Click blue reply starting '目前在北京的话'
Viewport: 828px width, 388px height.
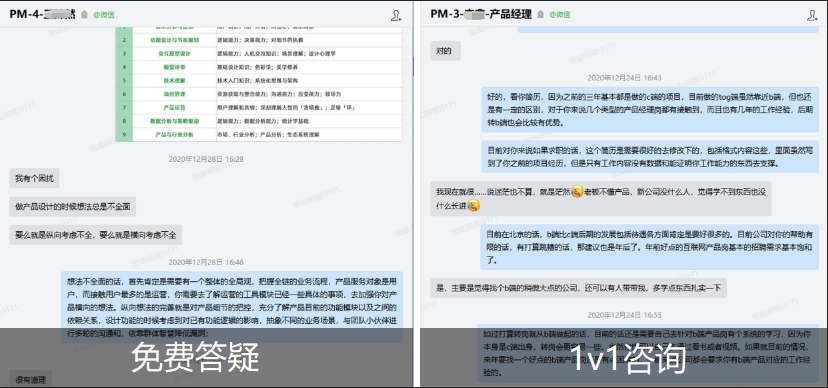[x=650, y=247]
